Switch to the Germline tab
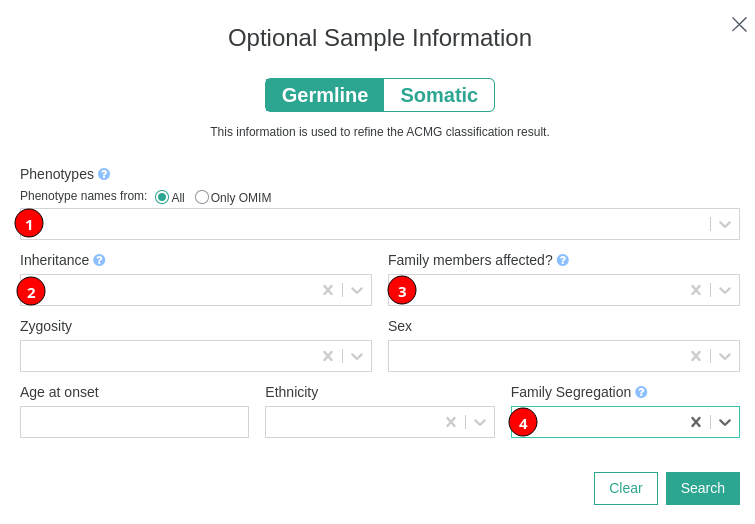This screenshot has width=755, height=524. [x=325, y=95]
